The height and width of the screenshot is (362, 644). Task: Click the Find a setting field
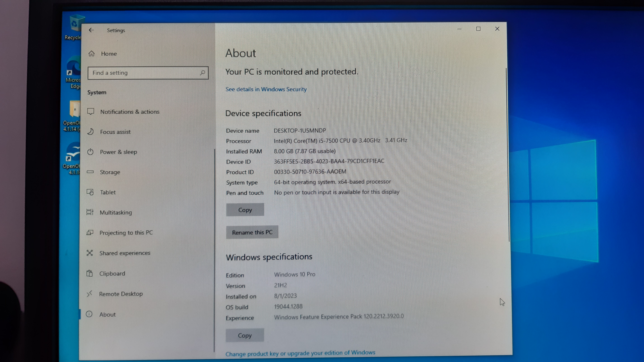pos(144,73)
